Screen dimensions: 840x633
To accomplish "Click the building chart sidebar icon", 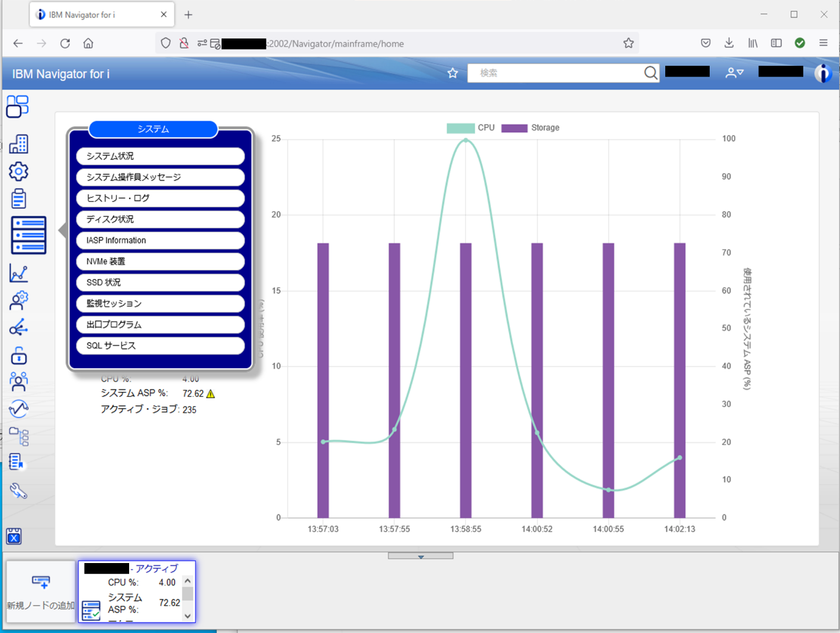I will tap(18, 143).
